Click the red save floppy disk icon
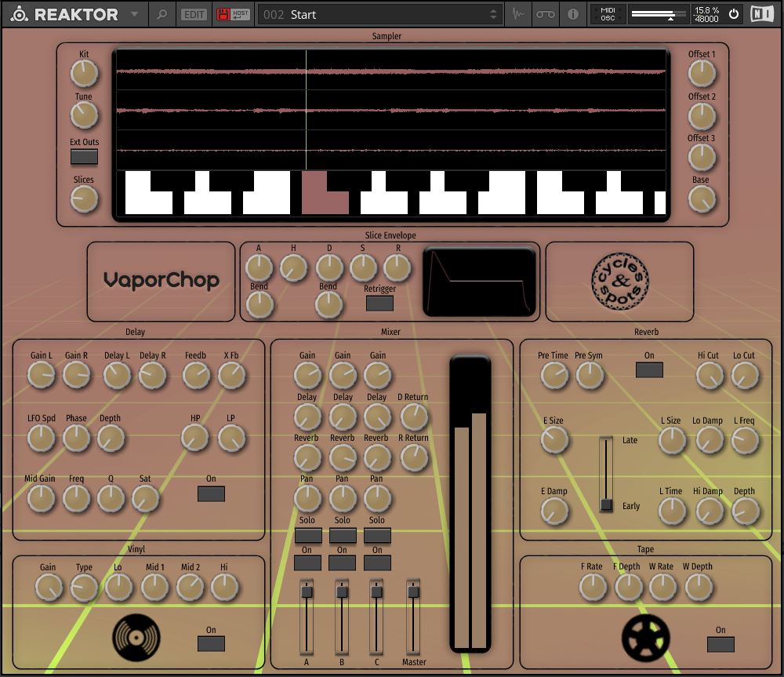This screenshot has height=677, width=784. [x=223, y=14]
